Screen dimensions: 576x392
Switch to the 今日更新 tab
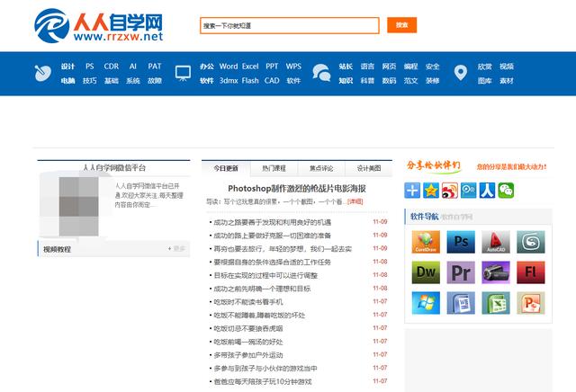[226, 168]
